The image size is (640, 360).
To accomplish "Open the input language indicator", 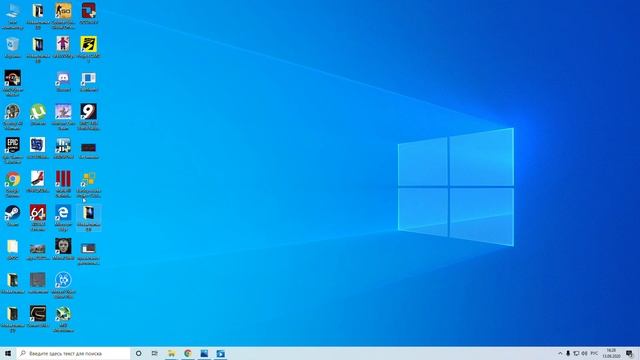I will (x=594, y=353).
